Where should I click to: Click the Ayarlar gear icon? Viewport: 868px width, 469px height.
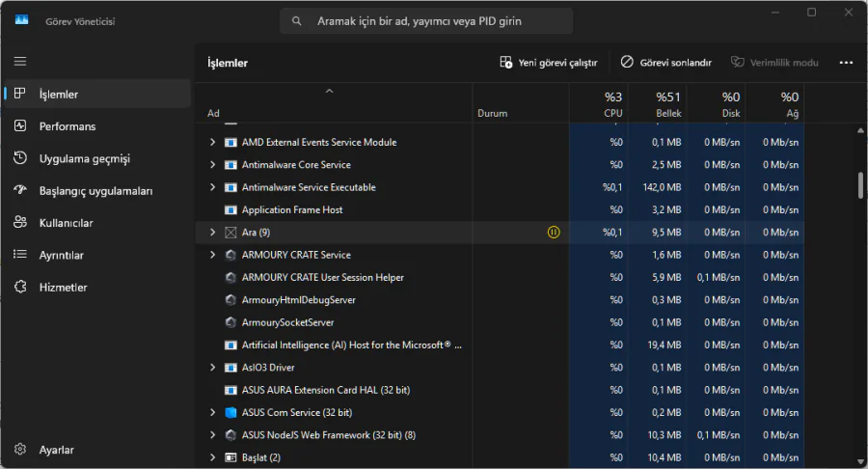20,449
